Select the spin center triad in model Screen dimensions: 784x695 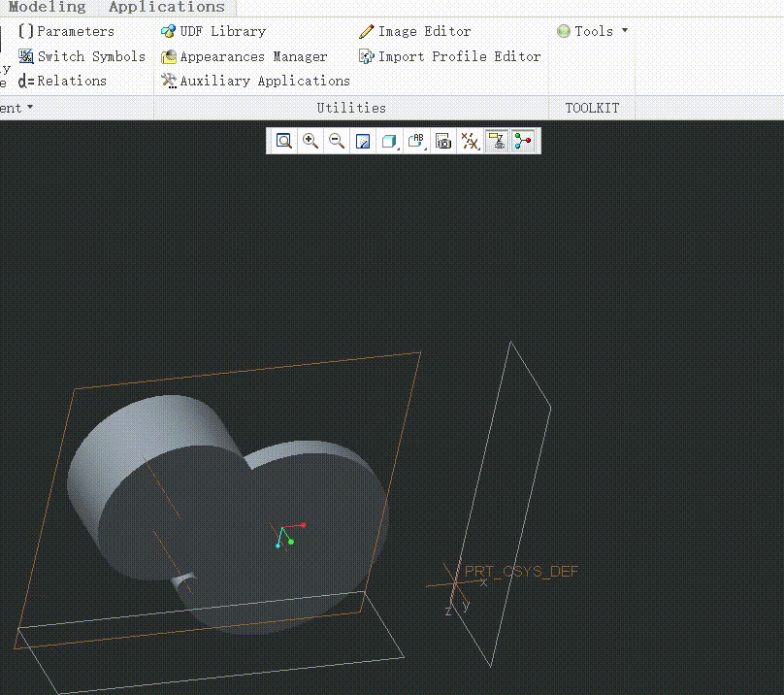[x=289, y=536]
